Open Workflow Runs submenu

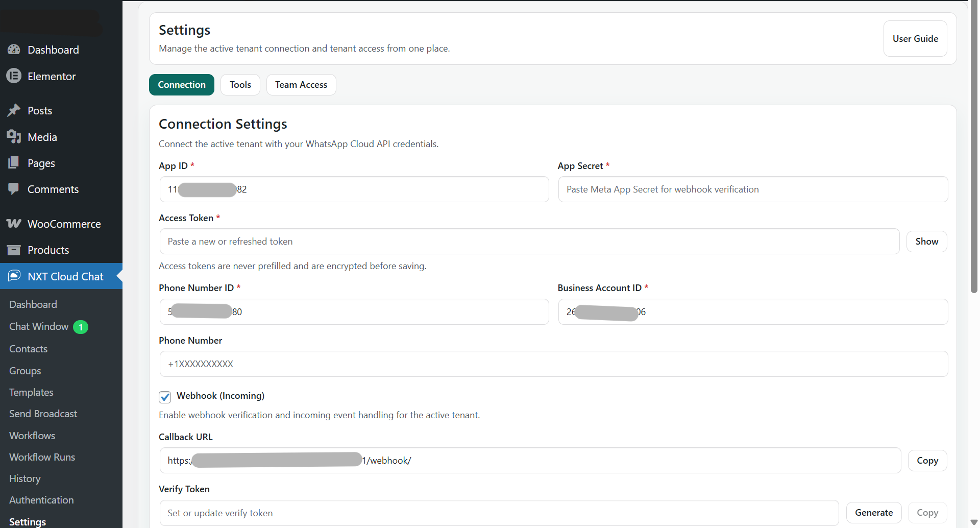pyautogui.click(x=42, y=457)
